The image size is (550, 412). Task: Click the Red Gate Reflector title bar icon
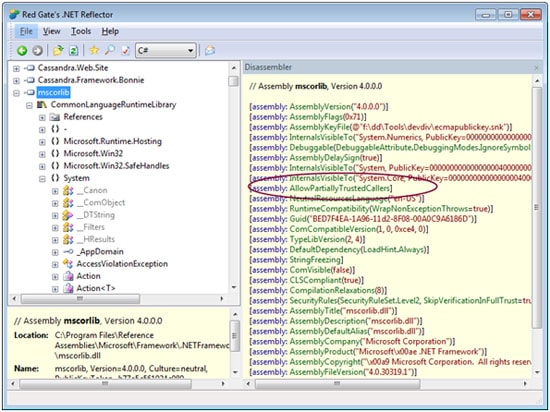click(x=14, y=14)
